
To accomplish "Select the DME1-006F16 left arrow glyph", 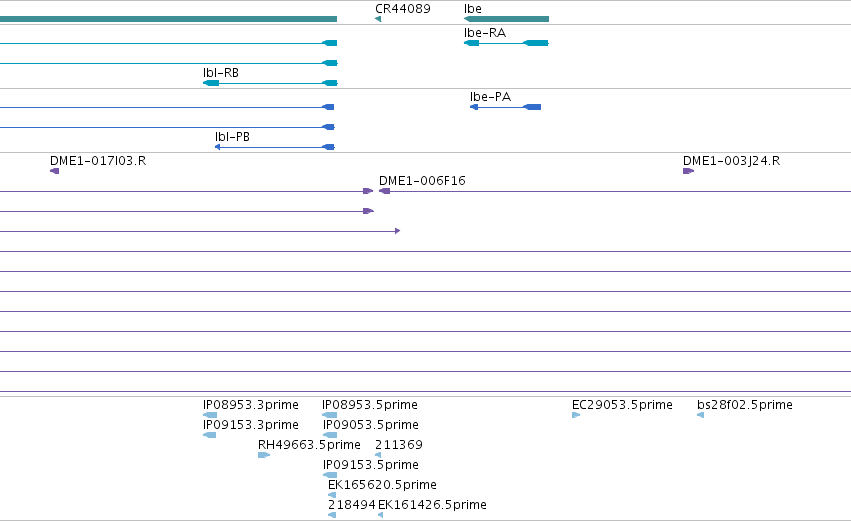I will (x=384, y=191).
